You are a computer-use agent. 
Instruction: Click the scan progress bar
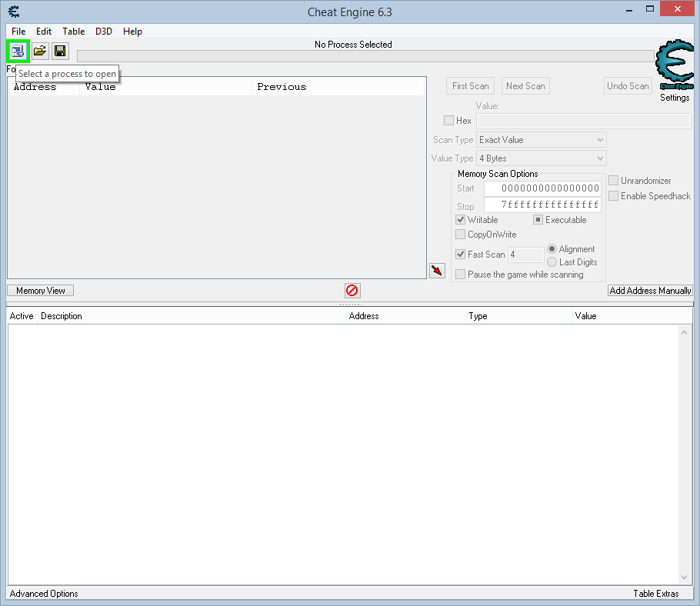365,56
